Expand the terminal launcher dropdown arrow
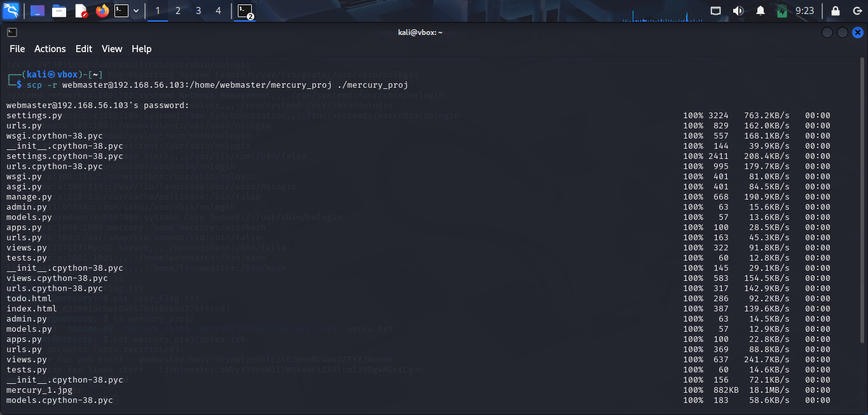The height and width of the screenshot is (415, 868). (136, 11)
